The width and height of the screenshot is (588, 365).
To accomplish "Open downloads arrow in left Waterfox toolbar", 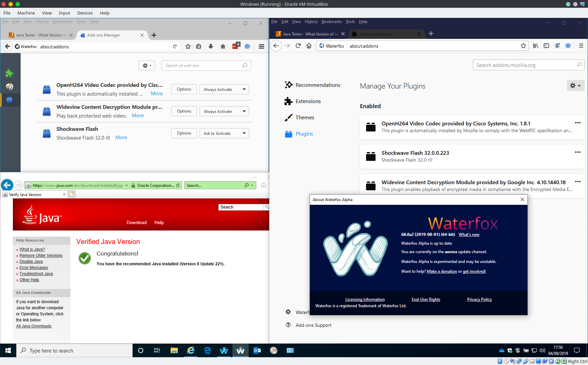I will point(211,47).
